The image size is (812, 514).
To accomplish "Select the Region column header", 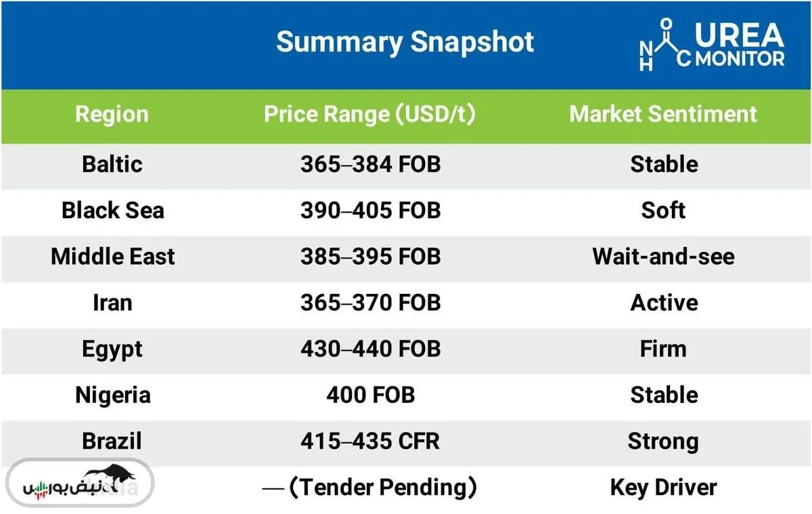I will [x=112, y=114].
